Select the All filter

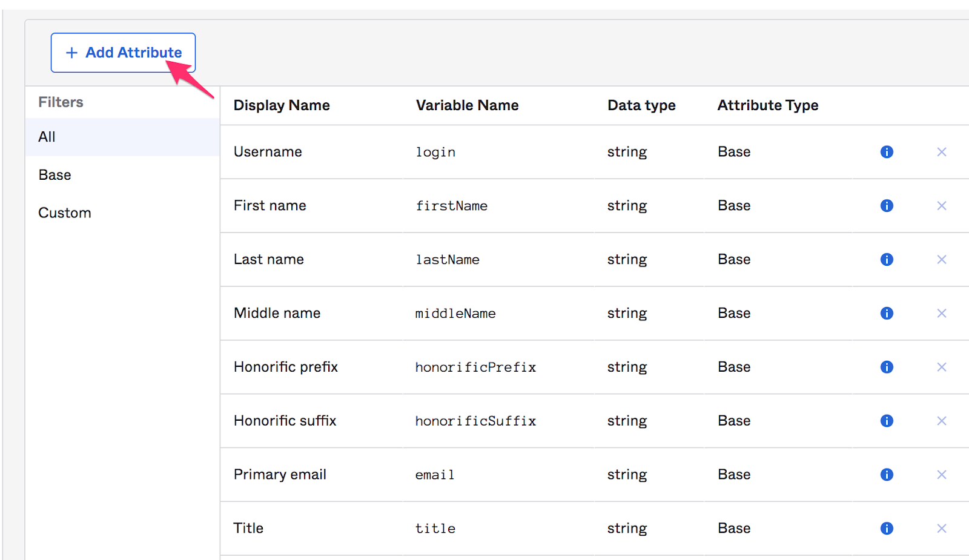(47, 137)
